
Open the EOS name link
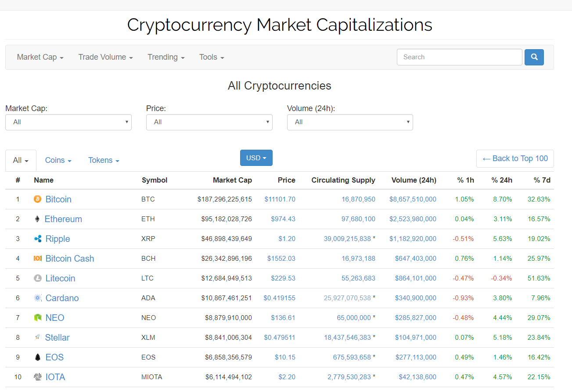pyautogui.click(x=55, y=357)
